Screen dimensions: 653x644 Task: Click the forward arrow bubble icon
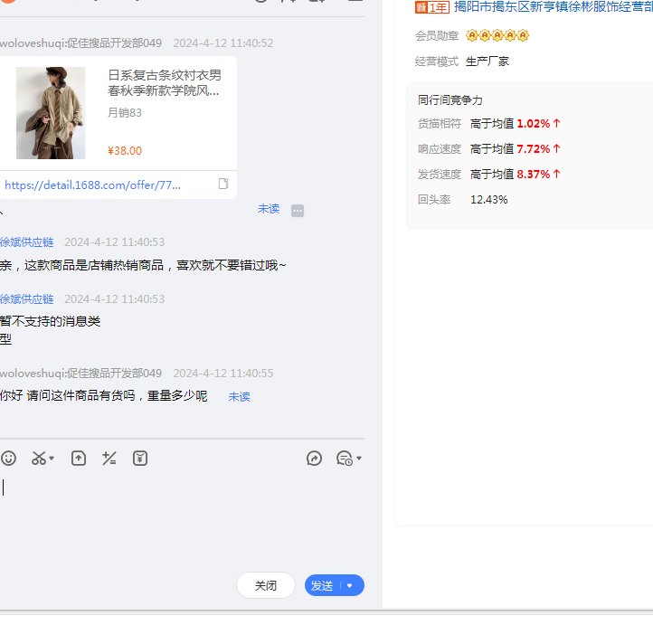315,459
